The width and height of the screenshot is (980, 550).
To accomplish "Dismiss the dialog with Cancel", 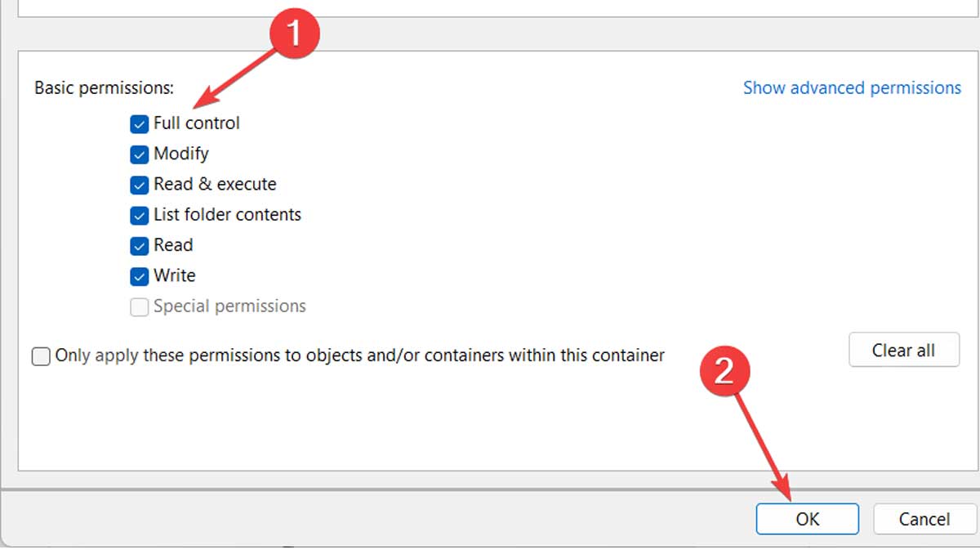I will (924, 519).
